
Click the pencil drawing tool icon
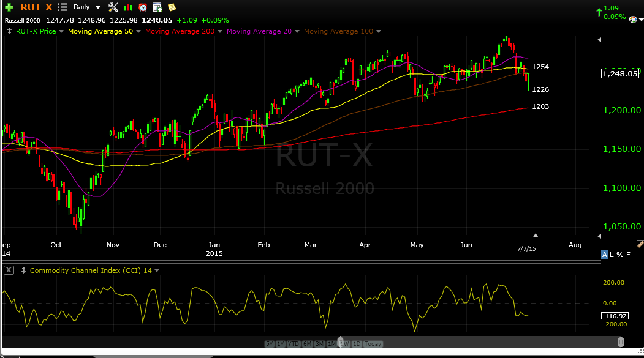click(x=640, y=244)
